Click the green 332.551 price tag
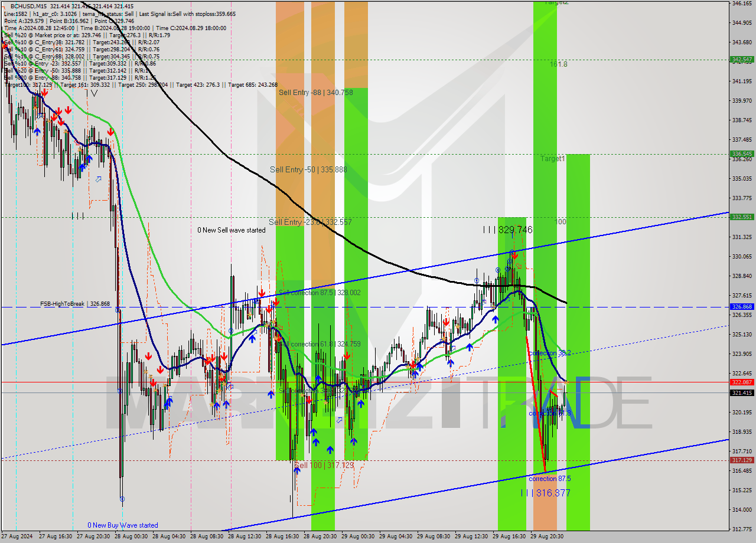 coord(742,217)
